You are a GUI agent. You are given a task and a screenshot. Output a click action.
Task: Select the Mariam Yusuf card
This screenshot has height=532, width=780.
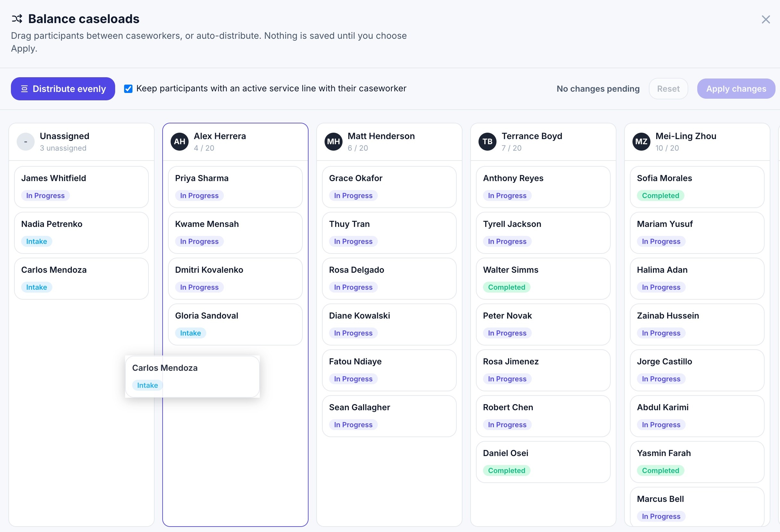pos(697,233)
